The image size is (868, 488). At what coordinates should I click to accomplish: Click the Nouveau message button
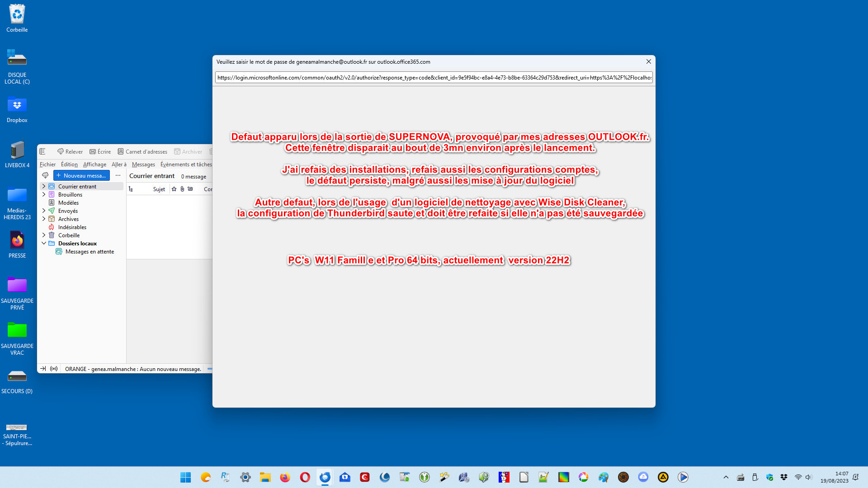point(81,175)
